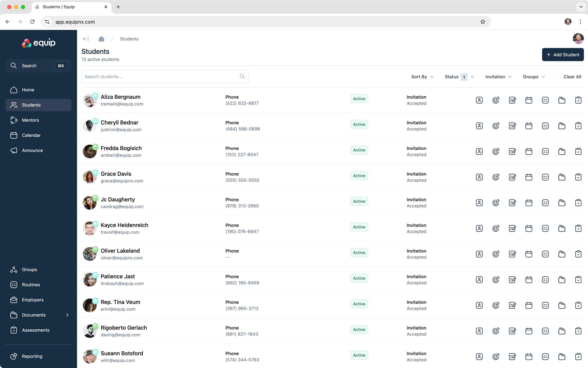Open the Sort By dropdown
The image size is (588, 368).
pyautogui.click(x=422, y=77)
